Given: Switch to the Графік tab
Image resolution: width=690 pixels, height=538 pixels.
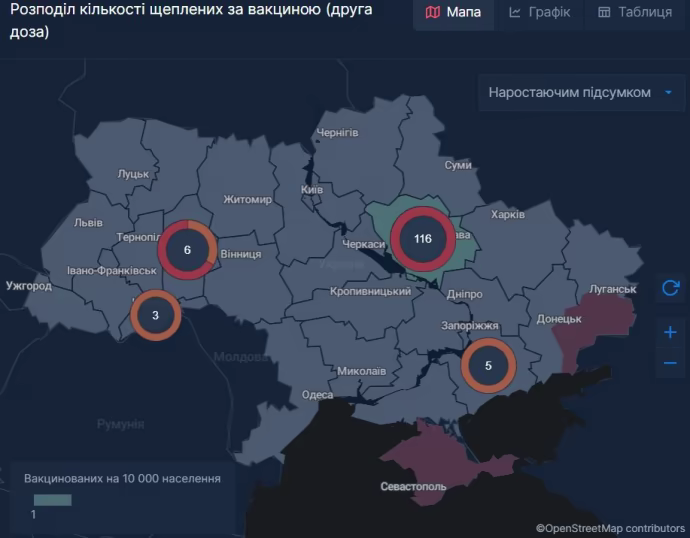Looking at the screenshot, I should [539, 13].
